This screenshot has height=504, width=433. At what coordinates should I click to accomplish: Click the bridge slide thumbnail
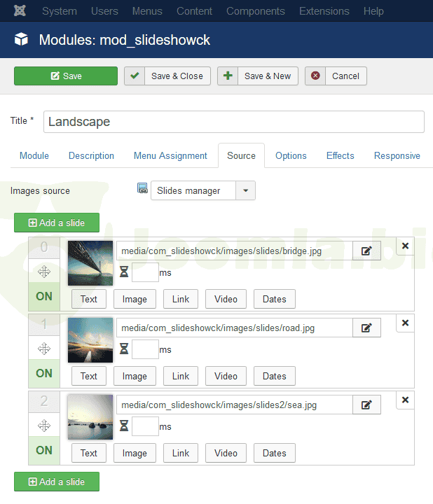90,262
